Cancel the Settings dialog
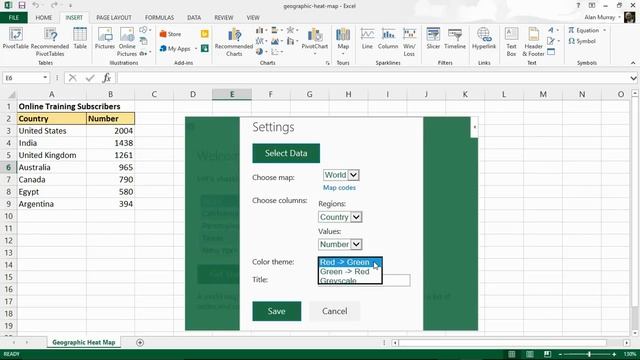The width and height of the screenshot is (640, 360). point(335,311)
